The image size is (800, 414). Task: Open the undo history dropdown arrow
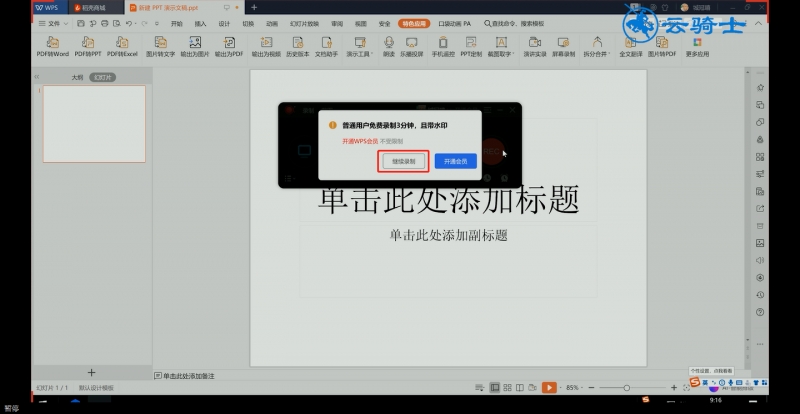[x=135, y=24]
